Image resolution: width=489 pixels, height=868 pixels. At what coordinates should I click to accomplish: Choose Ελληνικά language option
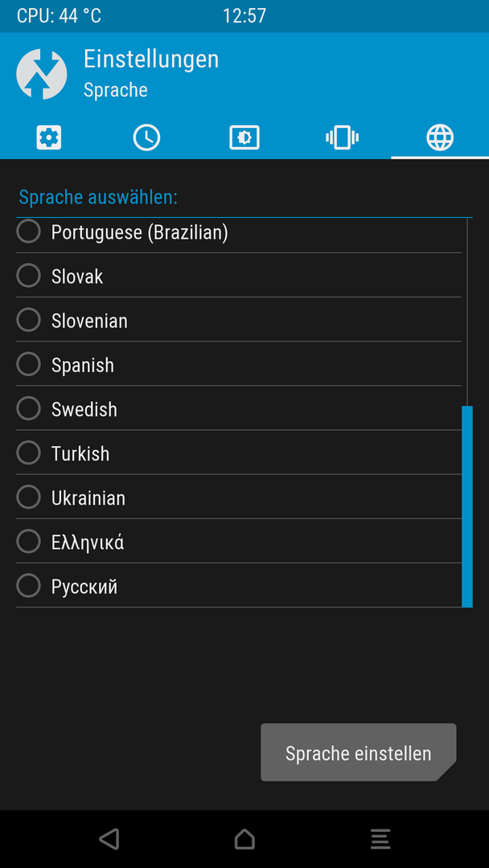pos(239,541)
